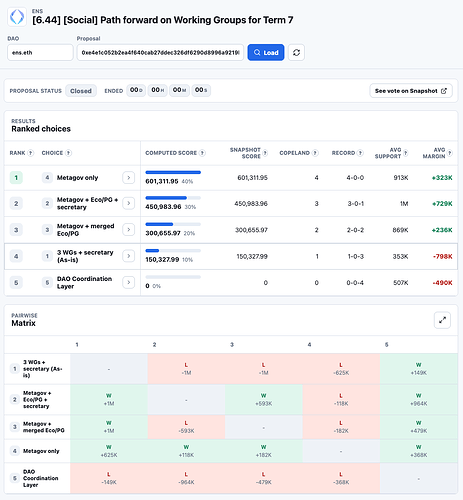Screen dimensions: 463x500
Task: Click the expand icon on Pairwise Matrix
Action: 442,320
